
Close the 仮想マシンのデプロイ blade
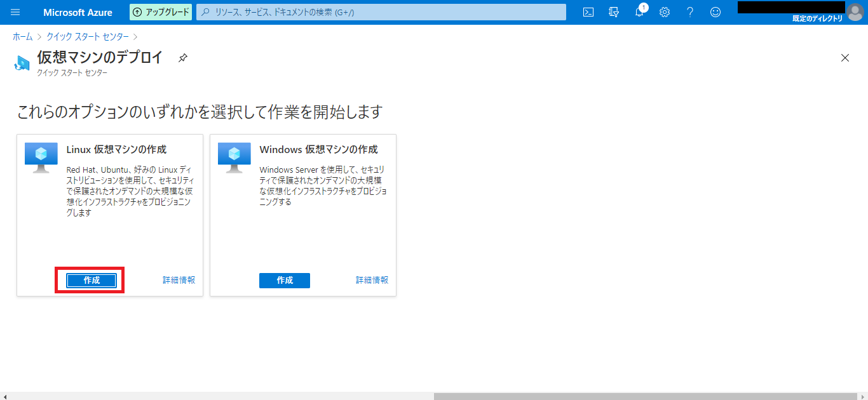pos(845,58)
